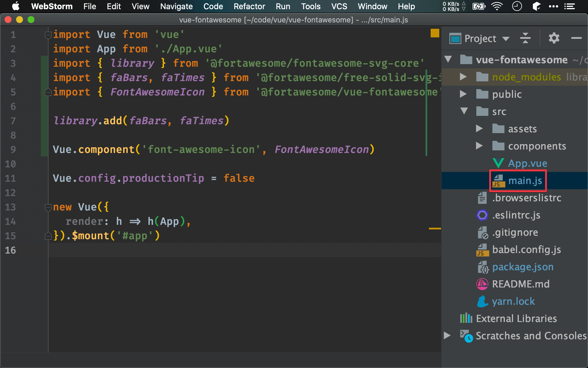Open the WebStorm application menu
Viewport: 588px width, 368px height.
pyautogui.click(x=52, y=6)
